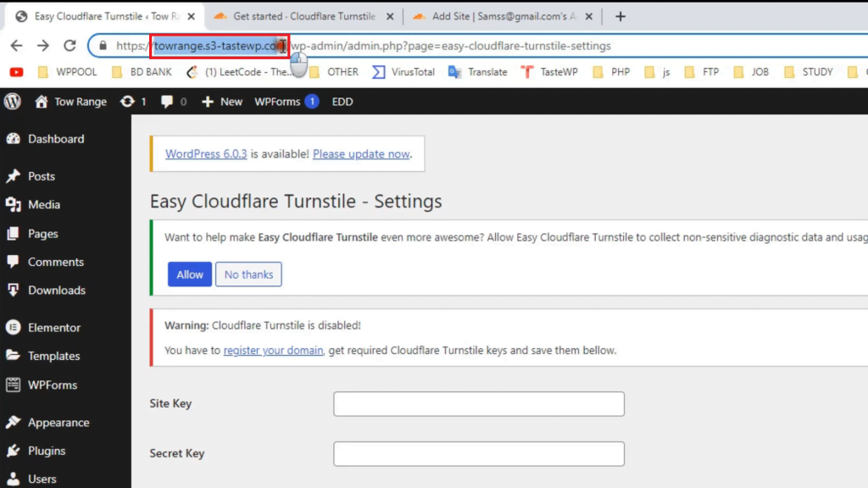Click the WordPress 6.0.3 link

click(x=206, y=154)
